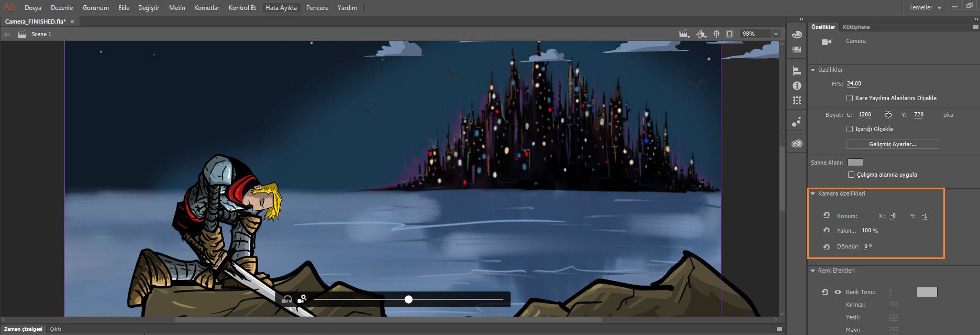This screenshot has width=980, height=335.
Task: Select the Zaman çizelgesi tab
Action: (x=23, y=329)
